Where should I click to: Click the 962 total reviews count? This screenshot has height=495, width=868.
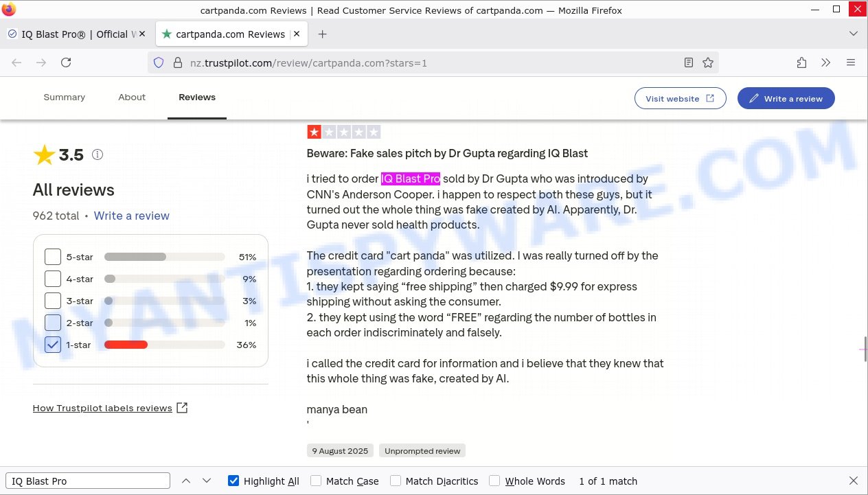56,216
